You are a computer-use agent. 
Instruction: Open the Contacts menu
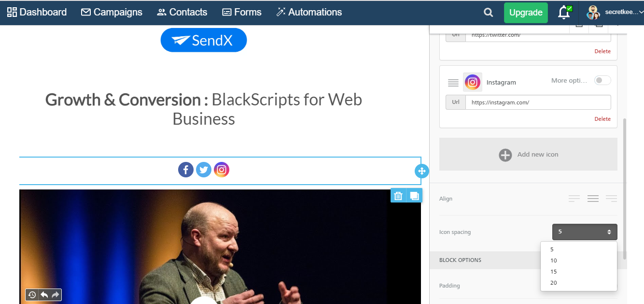182,13
